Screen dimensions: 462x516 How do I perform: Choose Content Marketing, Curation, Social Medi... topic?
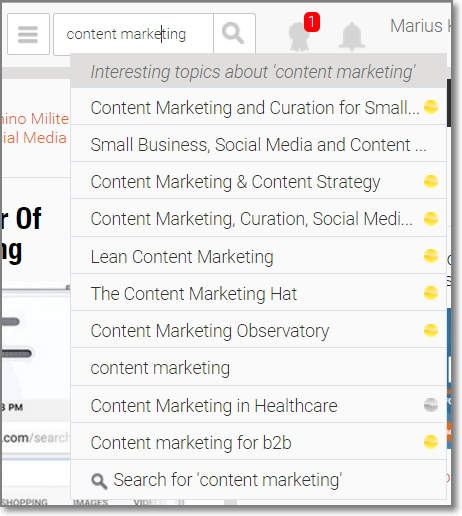258,218
